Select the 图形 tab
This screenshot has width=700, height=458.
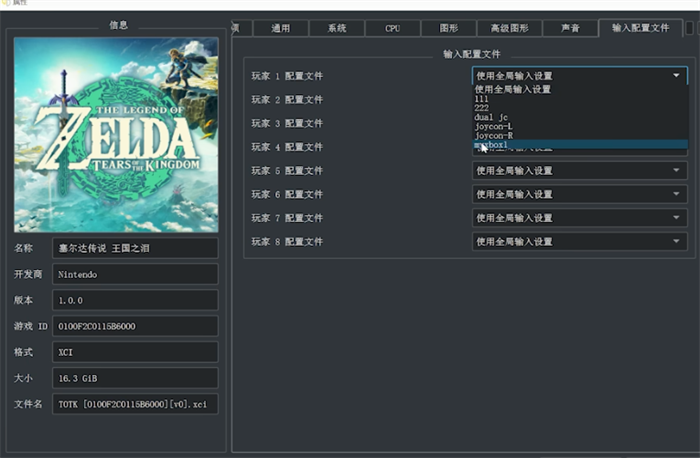coord(449,28)
